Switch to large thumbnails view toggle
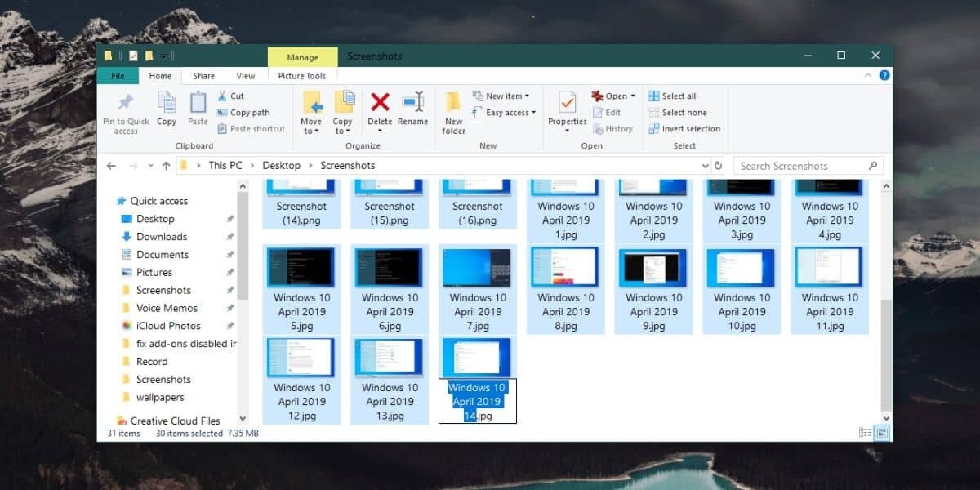Image resolution: width=980 pixels, height=490 pixels. 882,433
